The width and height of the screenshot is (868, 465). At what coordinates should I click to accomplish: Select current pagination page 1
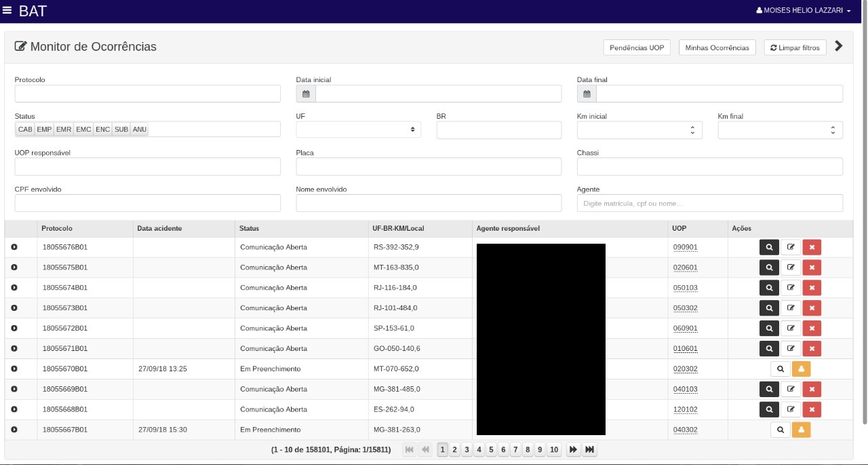(x=443, y=449)
